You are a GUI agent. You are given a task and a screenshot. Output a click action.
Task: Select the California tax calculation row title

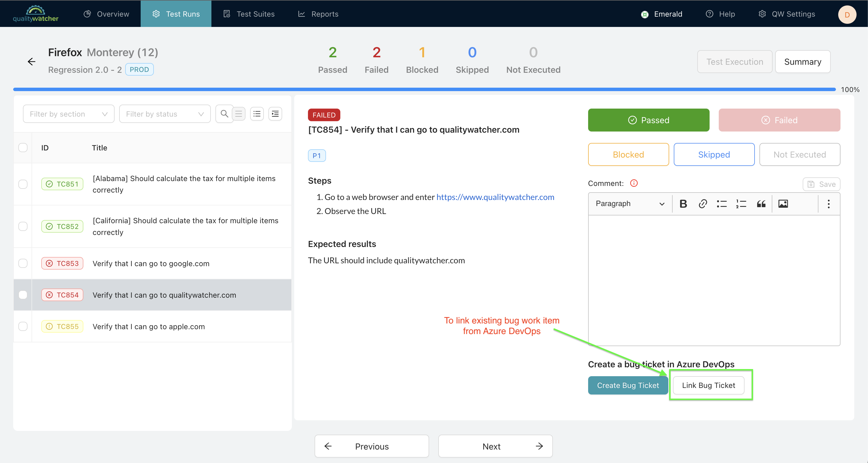tap(185, 226)
